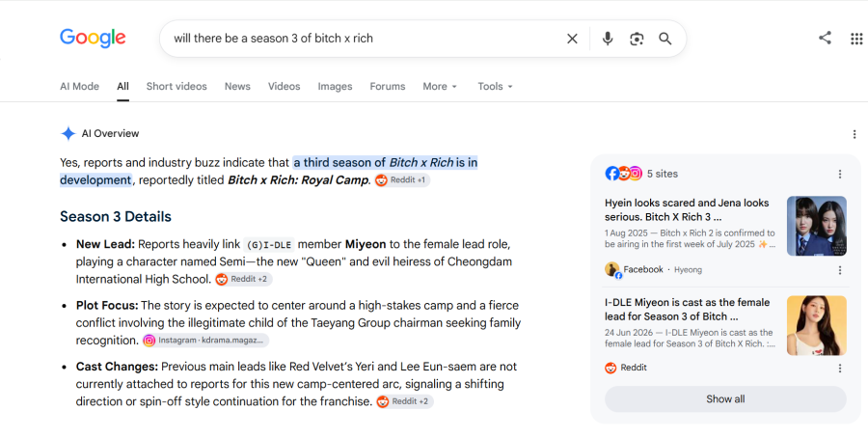Open Hyein looks scared Facebook result
This screenshot has height=438, width=868.
pyautogui.click(x=687, y=210)
